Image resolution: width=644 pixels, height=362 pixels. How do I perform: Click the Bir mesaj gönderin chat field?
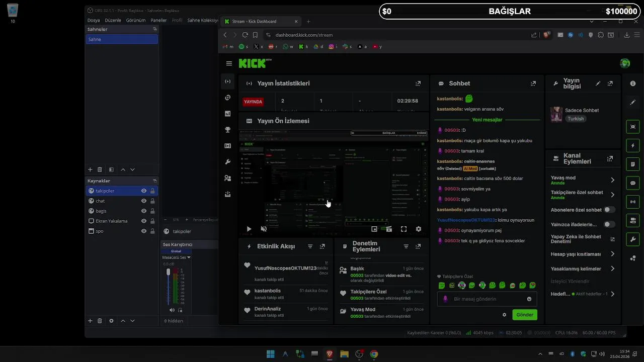(486, 299)
